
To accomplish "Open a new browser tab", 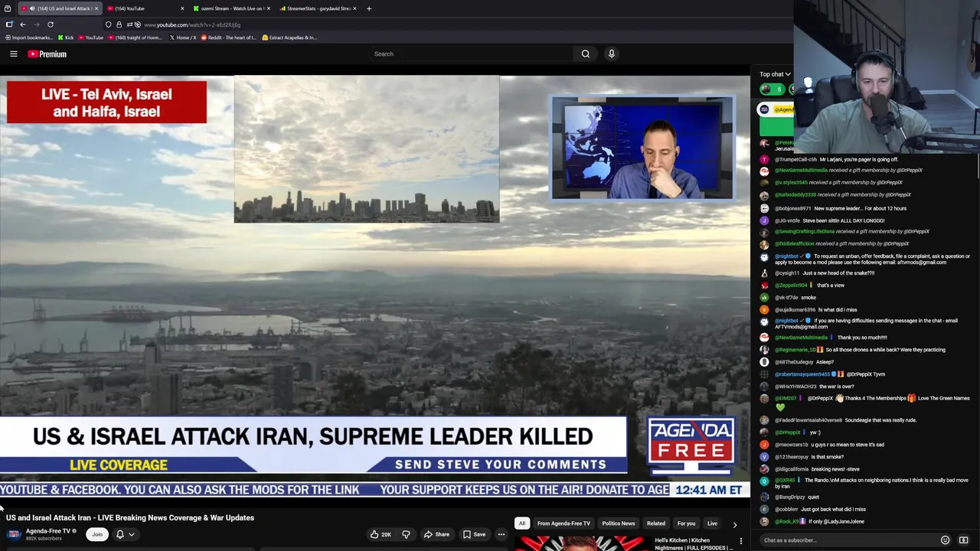I will pos(369,8).
